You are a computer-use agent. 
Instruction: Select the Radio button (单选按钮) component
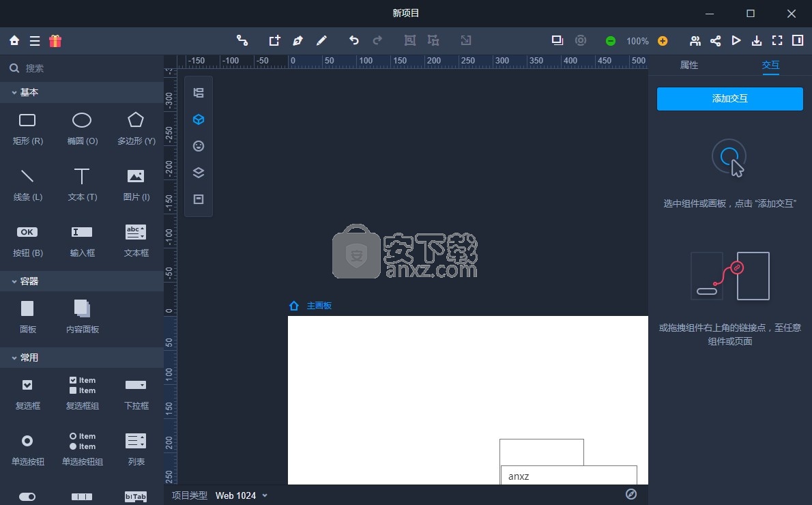tap(27, 449)
